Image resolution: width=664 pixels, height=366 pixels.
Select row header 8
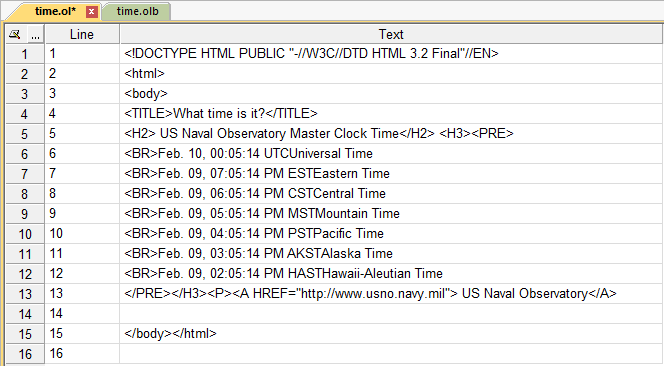(x=25, y=194)
